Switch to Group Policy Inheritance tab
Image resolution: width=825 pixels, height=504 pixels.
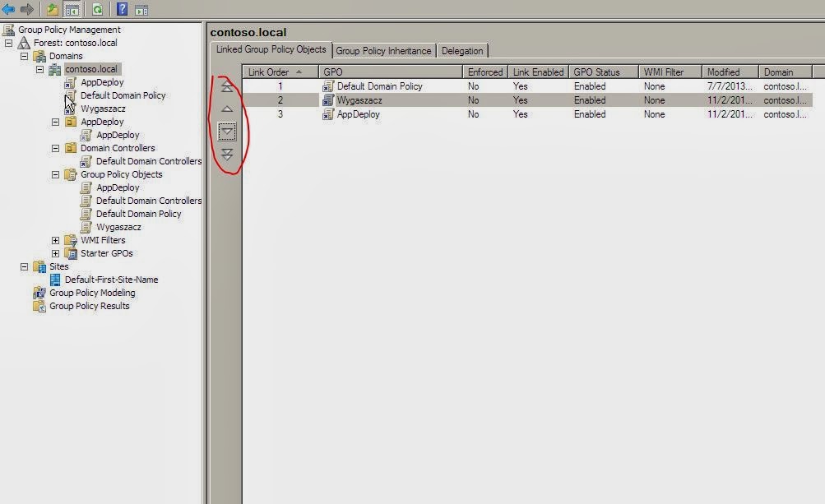click(x=383, y=50)
